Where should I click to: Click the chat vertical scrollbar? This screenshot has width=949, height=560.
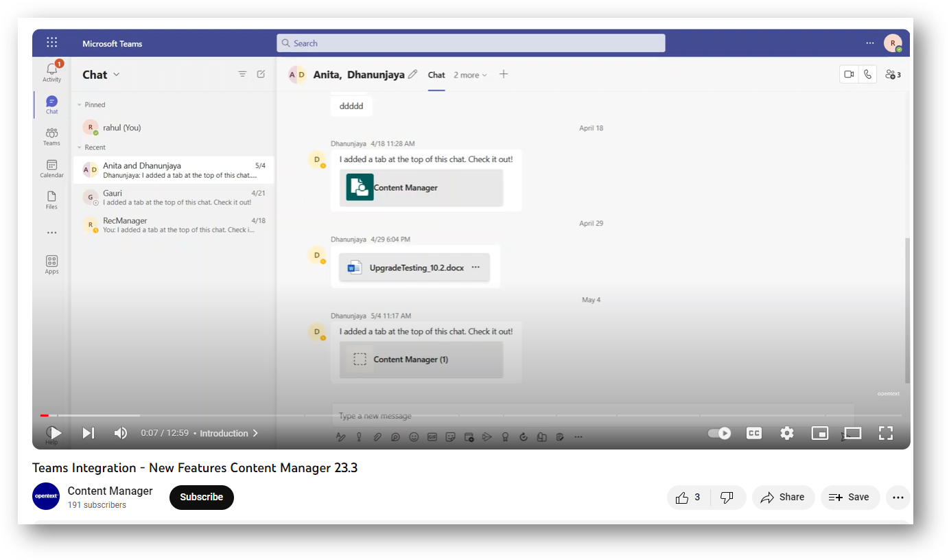(x=908, y=310)
